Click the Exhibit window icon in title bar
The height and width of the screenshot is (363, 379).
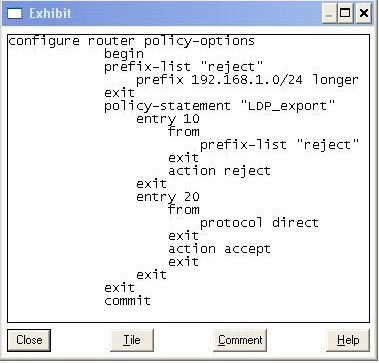[x=15, y=14]
